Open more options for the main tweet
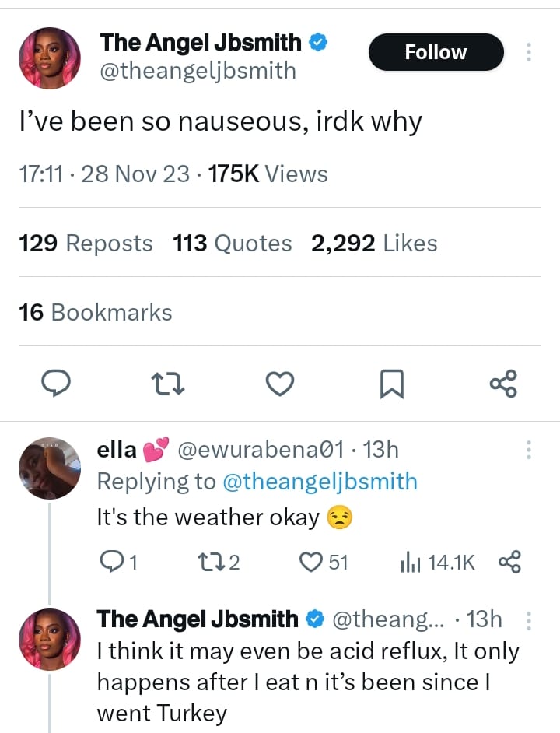The width and height of the screenshot is (560, 733). (x=529, y=52)
